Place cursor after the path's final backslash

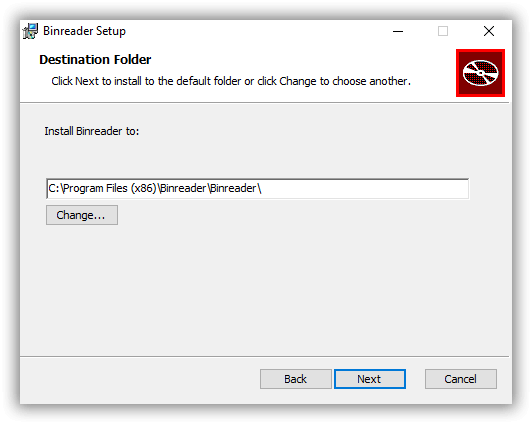pyautogui.click(x=262, y=188)
